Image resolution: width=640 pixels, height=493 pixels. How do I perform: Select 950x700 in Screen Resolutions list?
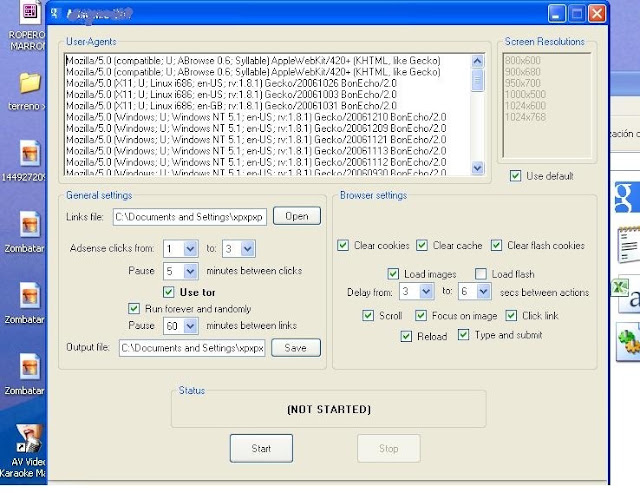[x=523, y=83]
